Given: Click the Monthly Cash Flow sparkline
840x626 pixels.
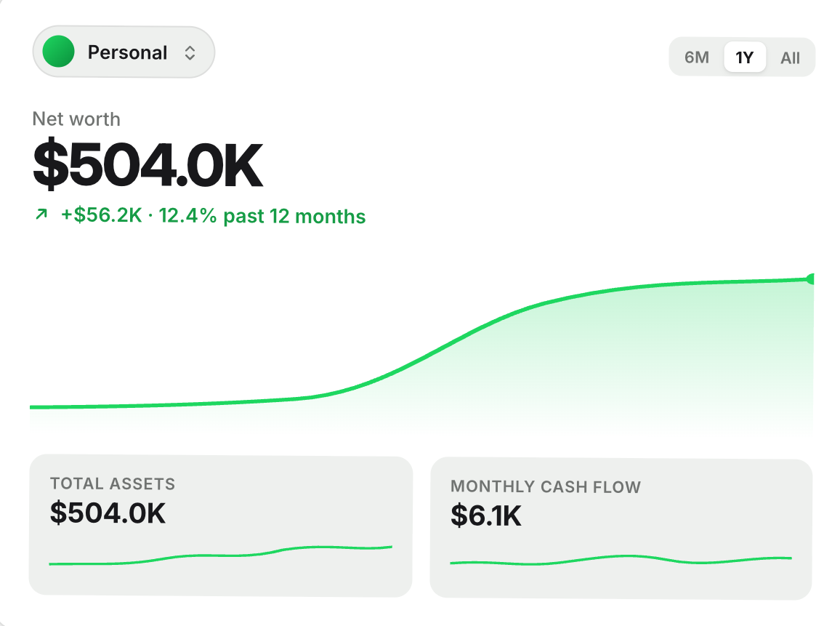Looking at the screenshot, I should tap(621, 560).
